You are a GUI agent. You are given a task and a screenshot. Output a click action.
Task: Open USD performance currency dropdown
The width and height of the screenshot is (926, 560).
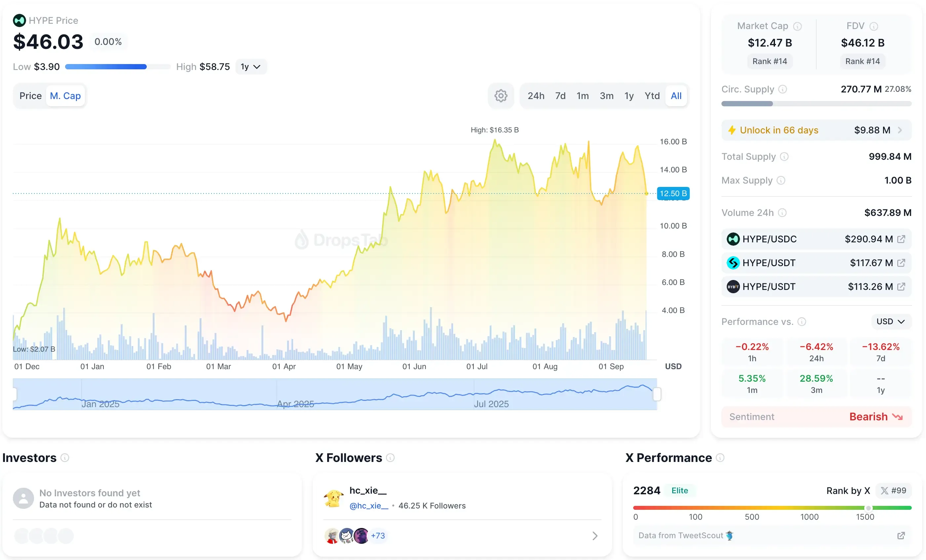(x=890, y=322)
